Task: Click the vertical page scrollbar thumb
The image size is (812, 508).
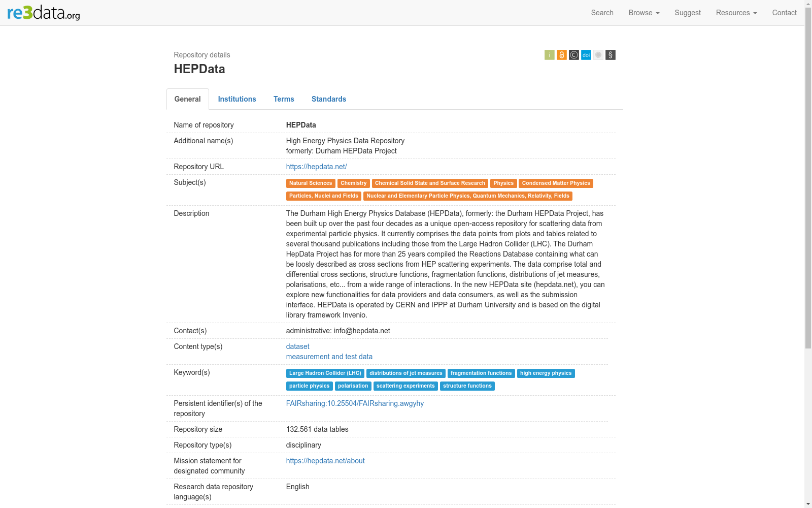Action: click(808, 178)
